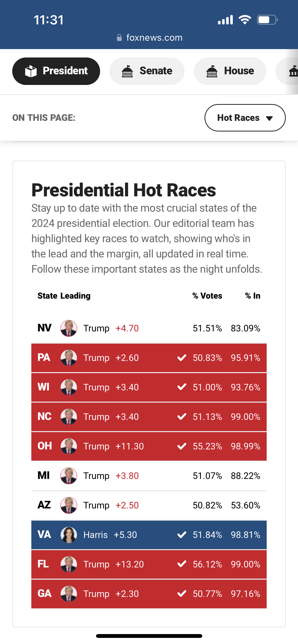Open the Arizona race row
This screenshot has height=644, width=298.
pyautogui.click(x=149, y=505)
